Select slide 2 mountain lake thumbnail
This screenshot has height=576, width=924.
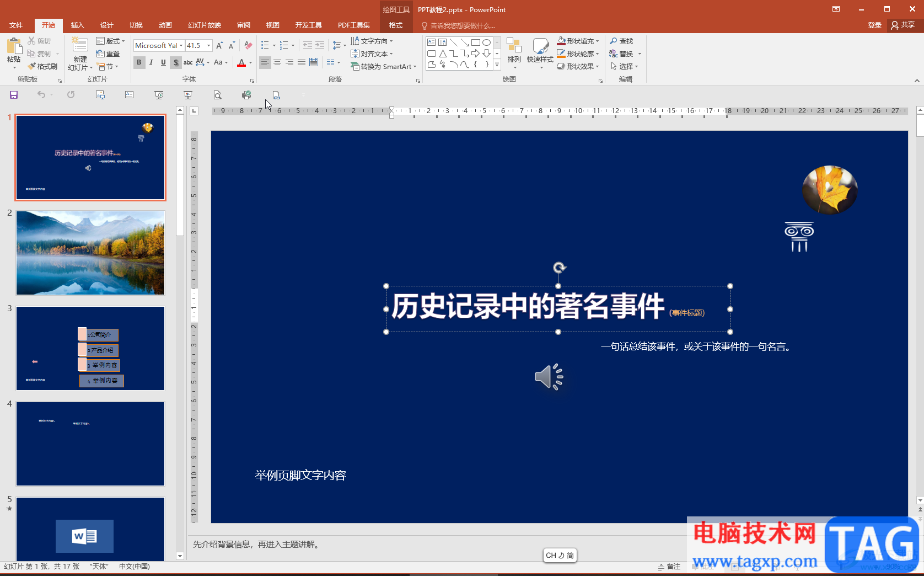click(x=90, y=253)
